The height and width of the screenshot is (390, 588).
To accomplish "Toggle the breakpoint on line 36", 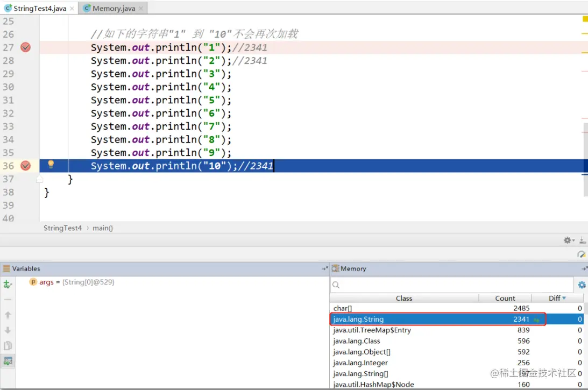I will [25, 166].
